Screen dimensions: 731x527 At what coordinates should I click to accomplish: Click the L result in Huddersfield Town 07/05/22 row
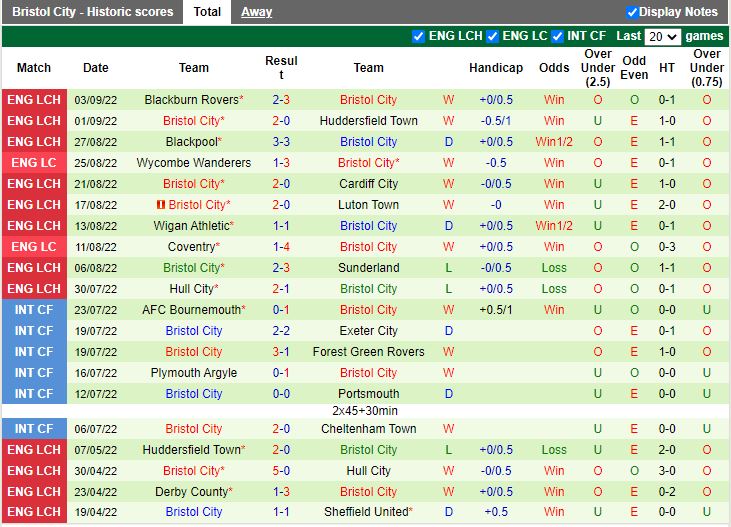coord(448,450)
